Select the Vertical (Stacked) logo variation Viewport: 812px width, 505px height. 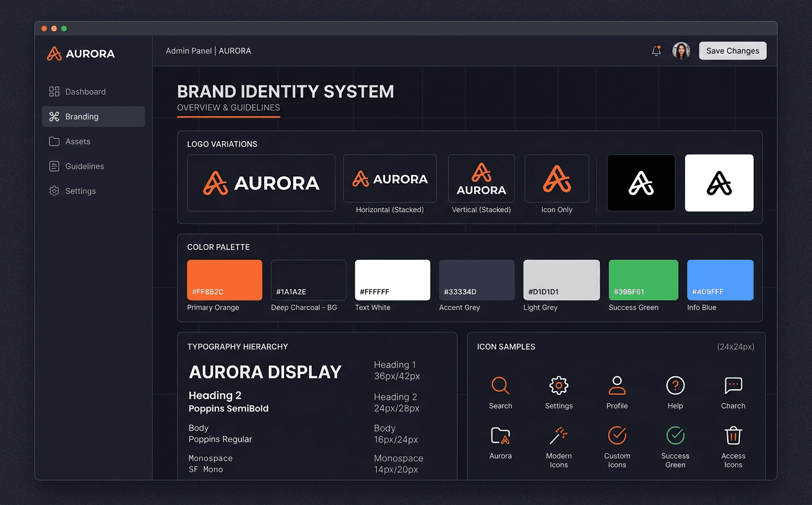(482, 179)
